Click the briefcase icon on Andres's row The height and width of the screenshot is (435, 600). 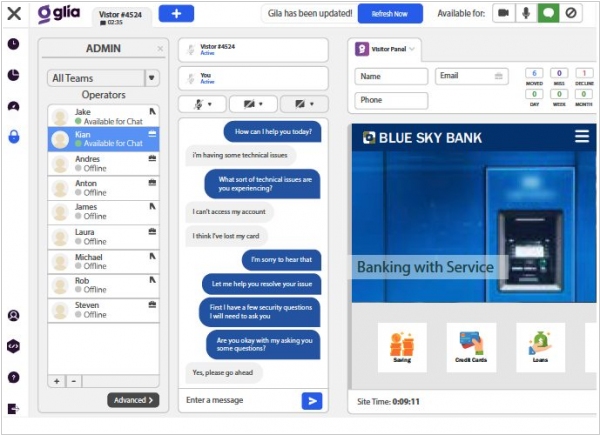pos(152,158)
